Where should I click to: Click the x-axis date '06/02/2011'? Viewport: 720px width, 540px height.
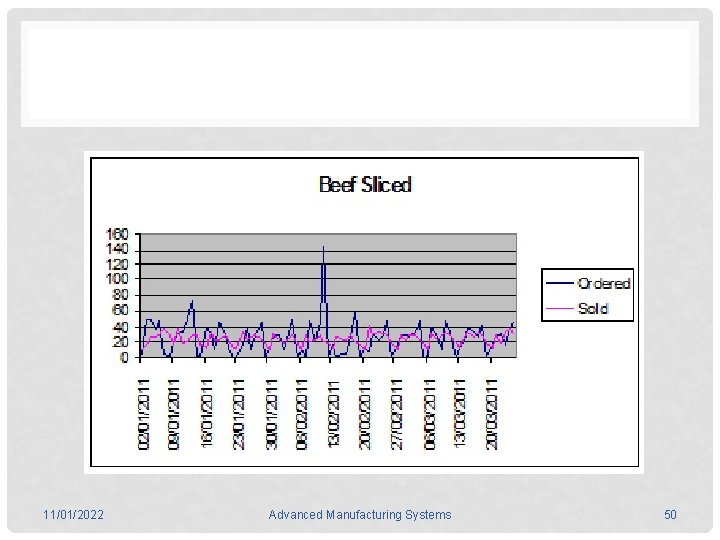click(x=302, y=414)
